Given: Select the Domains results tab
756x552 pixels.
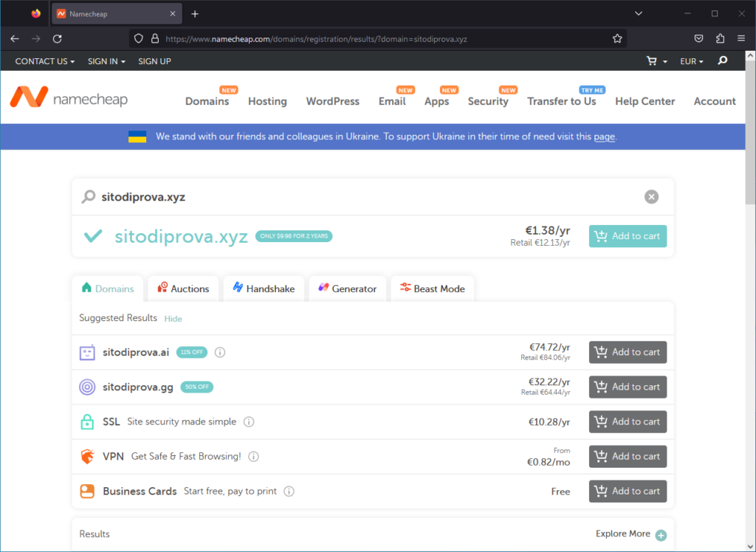Looking at the screenshot, I should click(x=108, y=289).
